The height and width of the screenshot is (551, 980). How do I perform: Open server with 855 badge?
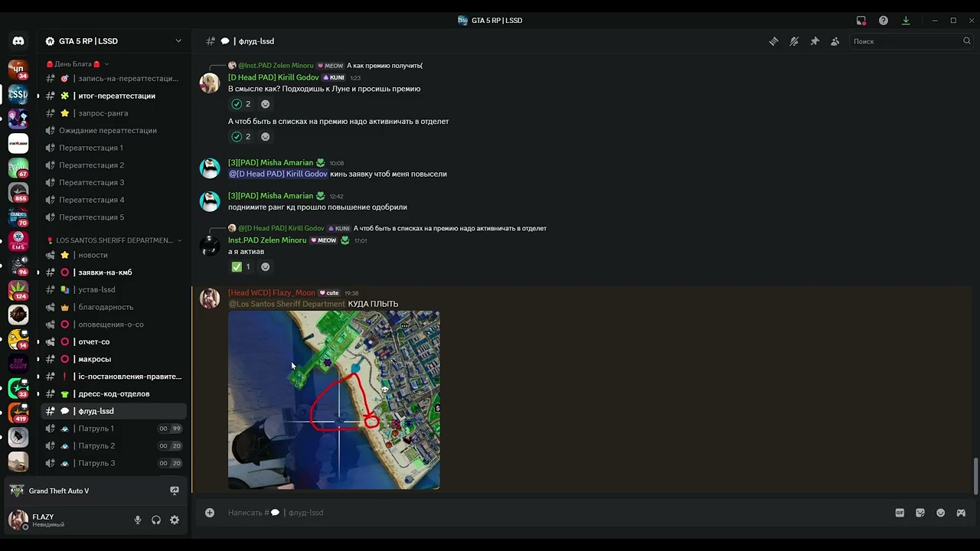(x=18, y=192)
